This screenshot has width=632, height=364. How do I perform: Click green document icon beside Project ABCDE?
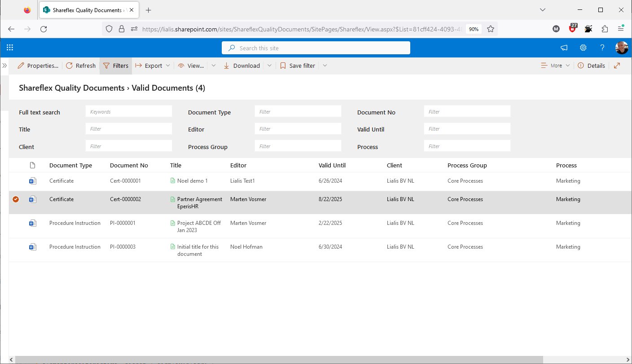[172, 223]
